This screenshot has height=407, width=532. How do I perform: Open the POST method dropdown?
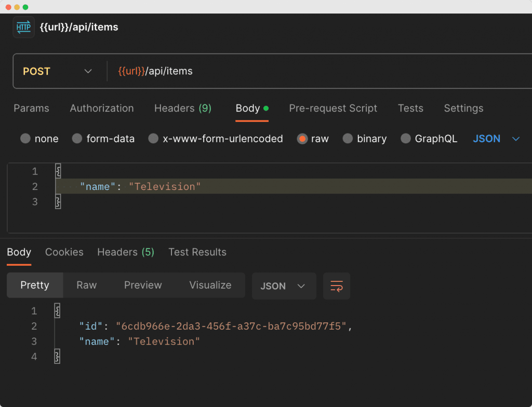click(57, 71)
